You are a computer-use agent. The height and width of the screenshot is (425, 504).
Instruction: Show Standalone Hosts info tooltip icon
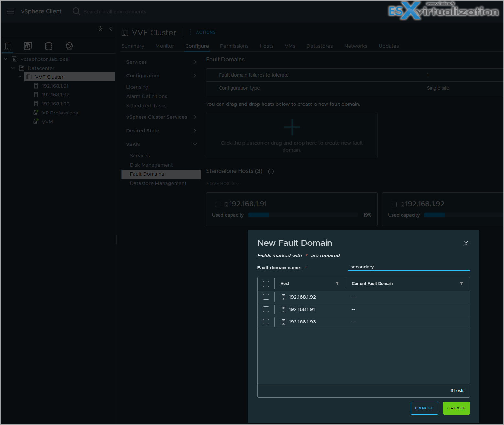pyautogui.click(x=271, y=171)
